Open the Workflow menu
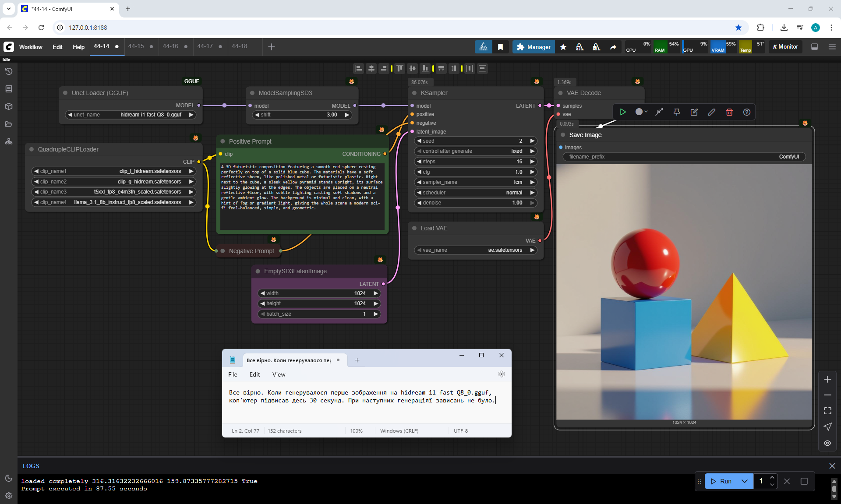The image size is (841, 504). coord(31,47)
